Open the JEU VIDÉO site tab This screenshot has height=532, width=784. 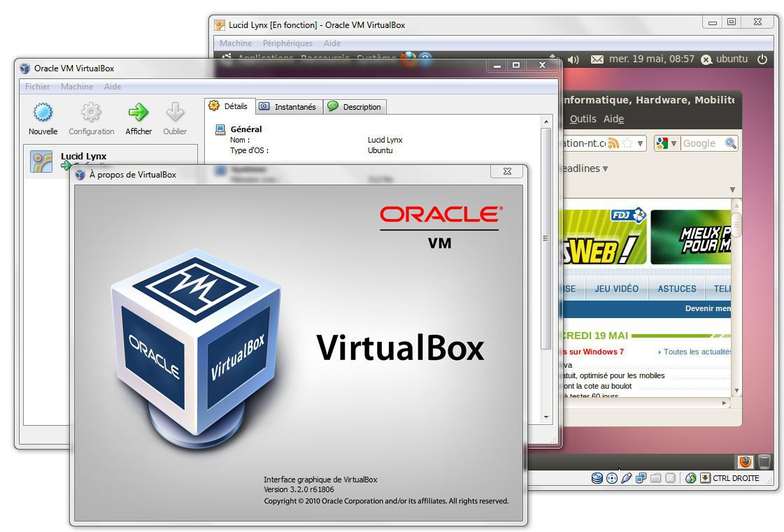coord(617,289)
